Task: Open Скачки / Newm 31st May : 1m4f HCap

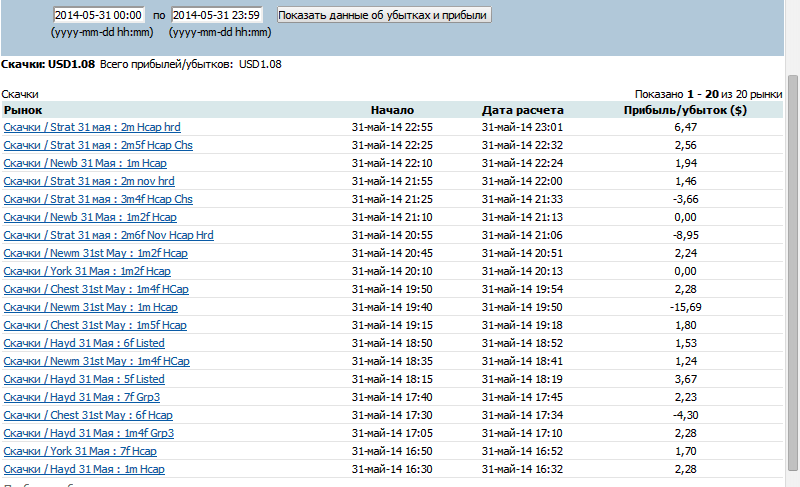Action: pos(96,361)
